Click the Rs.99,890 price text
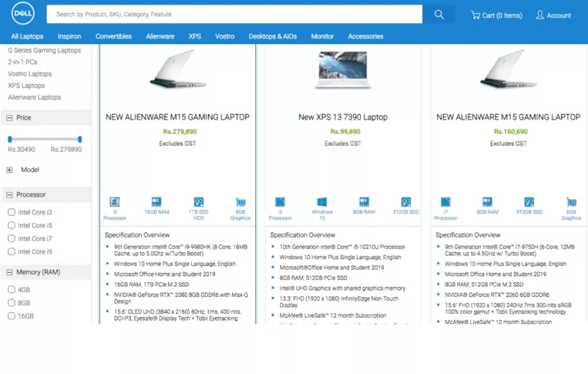 tap(345, 132)
